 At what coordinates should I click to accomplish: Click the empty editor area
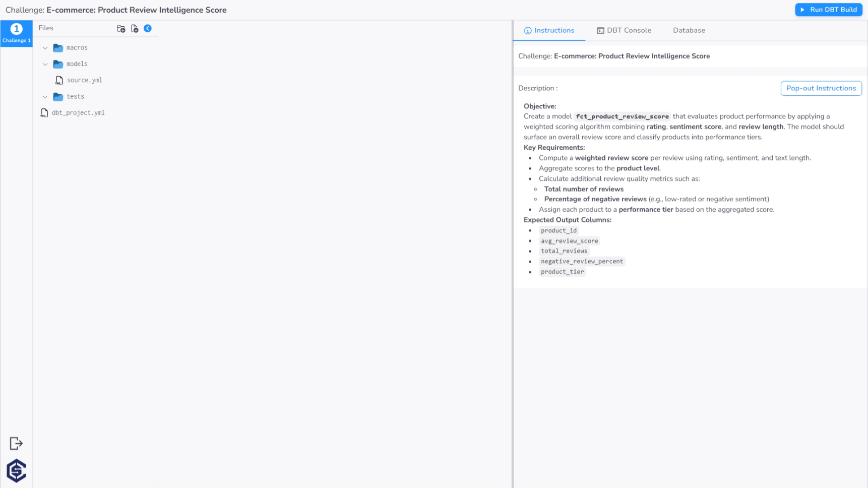(335, 252)
